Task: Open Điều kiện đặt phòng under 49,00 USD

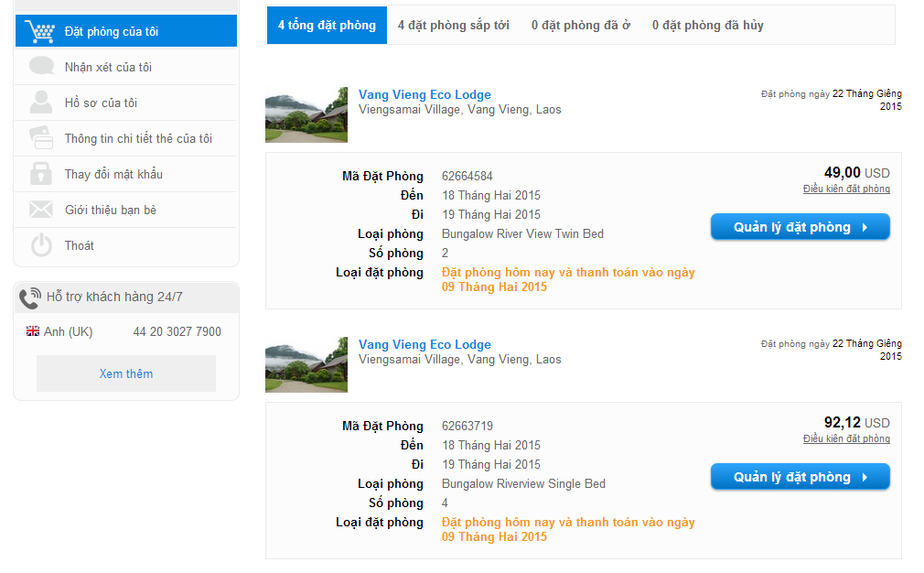Action: (846, 189)
